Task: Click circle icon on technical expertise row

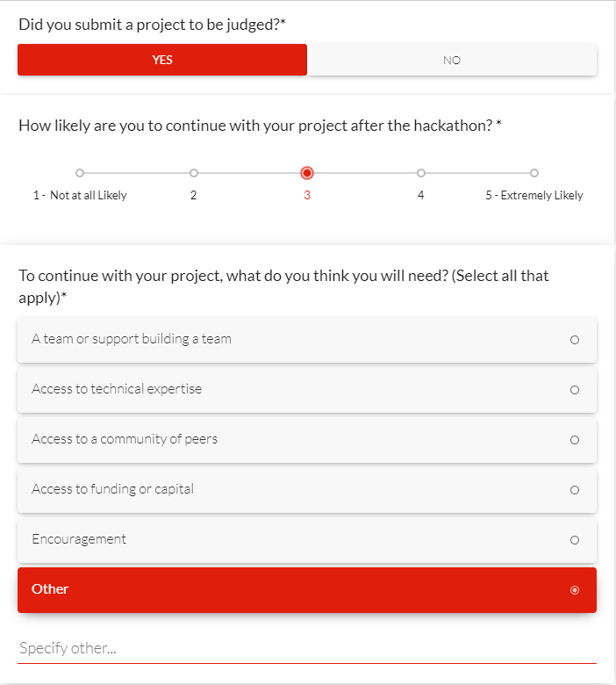Action: pos(575,390)
